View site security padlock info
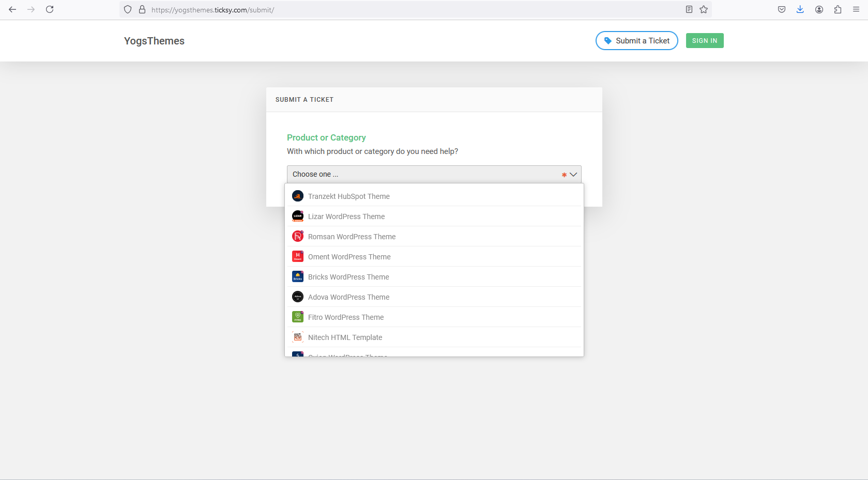Screen dimensions: 868x480 point(142,9)
